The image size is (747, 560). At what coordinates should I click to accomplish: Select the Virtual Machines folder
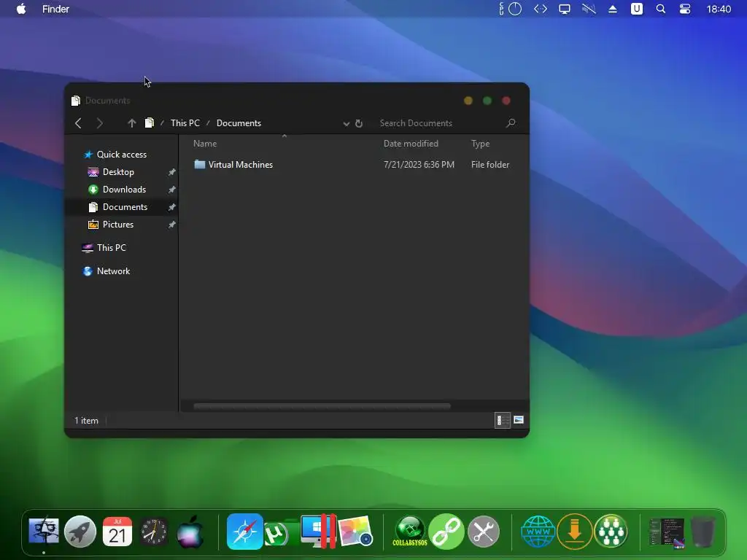click(x=241, y=164)
